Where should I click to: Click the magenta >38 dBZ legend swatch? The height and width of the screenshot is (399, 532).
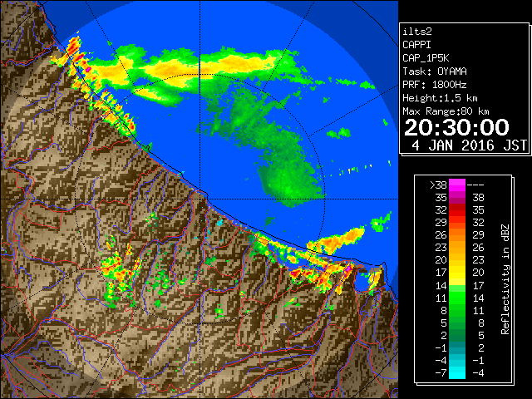click(457, 185)
